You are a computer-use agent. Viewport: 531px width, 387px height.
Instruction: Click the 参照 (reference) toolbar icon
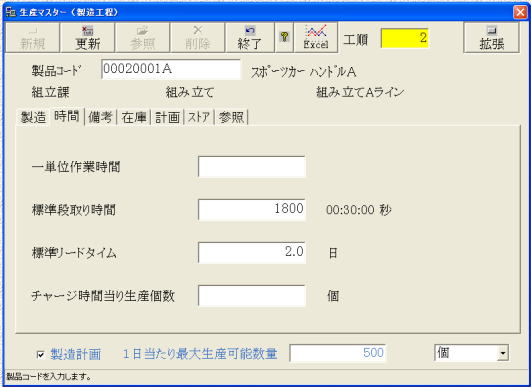pyautogui.click(x=143, y=37)
